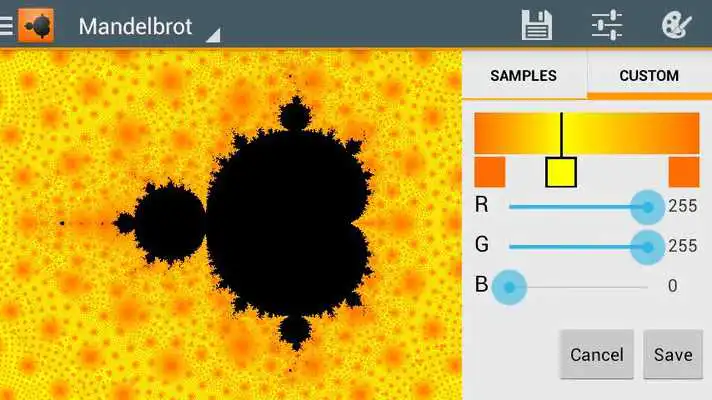Click the G label
Viewport: 712px width, 400px height.
click(482, 245)
